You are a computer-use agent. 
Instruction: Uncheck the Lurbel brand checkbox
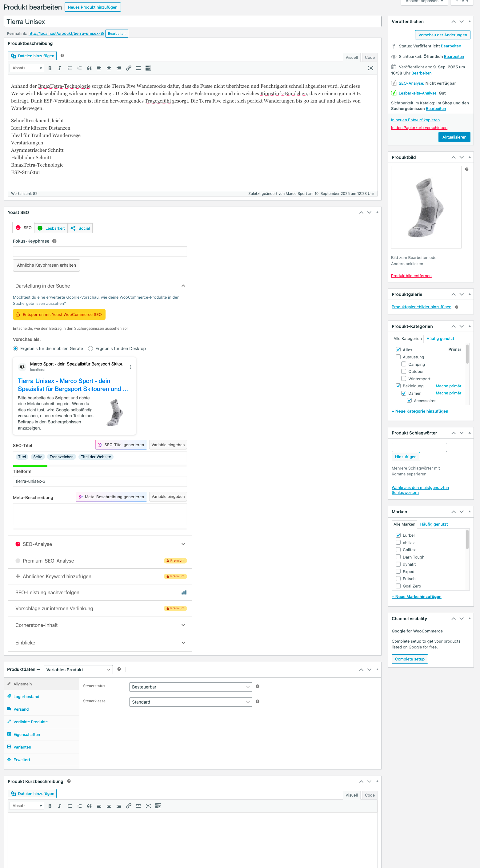pyautogui.click(x=398, y=535)
